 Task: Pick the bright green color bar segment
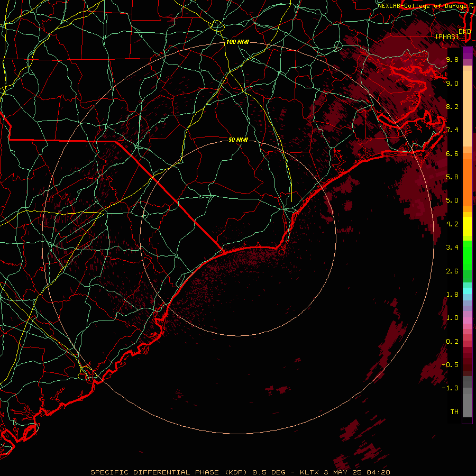point(467,255)
